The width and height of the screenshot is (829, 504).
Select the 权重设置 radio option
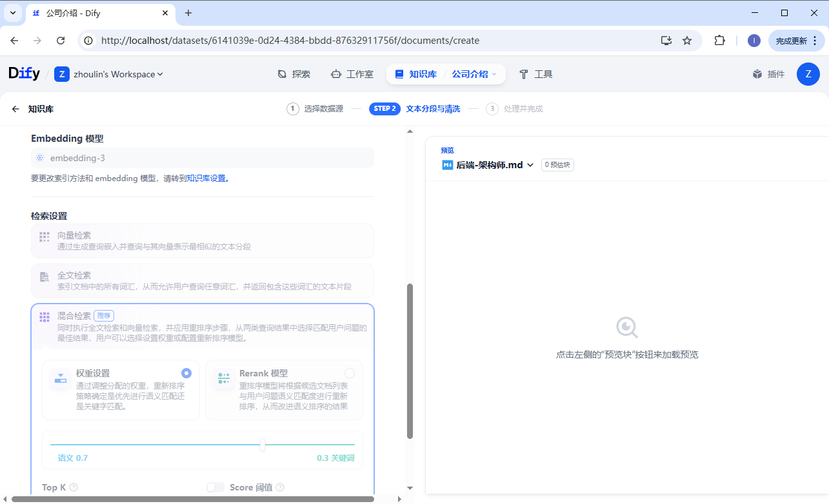[x=186, y=373]
